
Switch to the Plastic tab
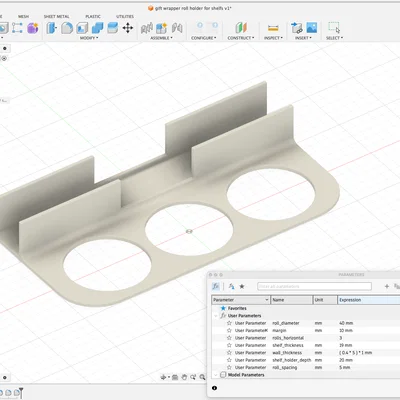tap(93, 16)
